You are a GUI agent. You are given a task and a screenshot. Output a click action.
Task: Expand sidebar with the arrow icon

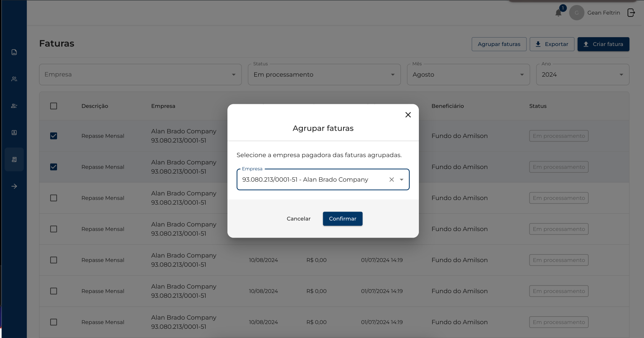pos(14,186)
